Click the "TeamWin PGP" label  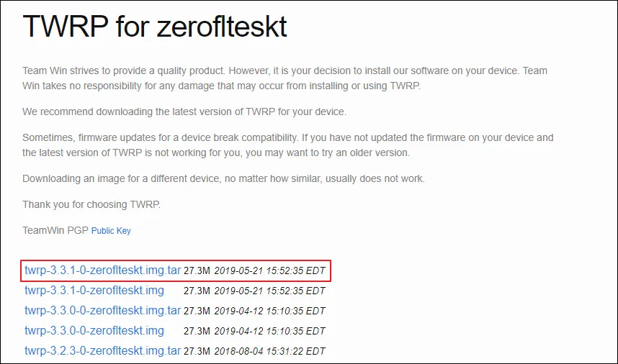pyautogui.click(x=55, y=231)
